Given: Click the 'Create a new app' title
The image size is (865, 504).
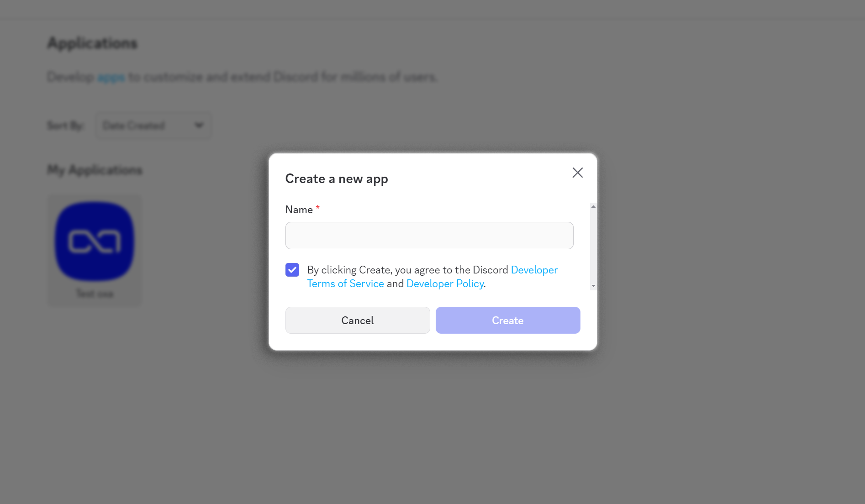Looking at the screenshot, I should pos(337,179).
